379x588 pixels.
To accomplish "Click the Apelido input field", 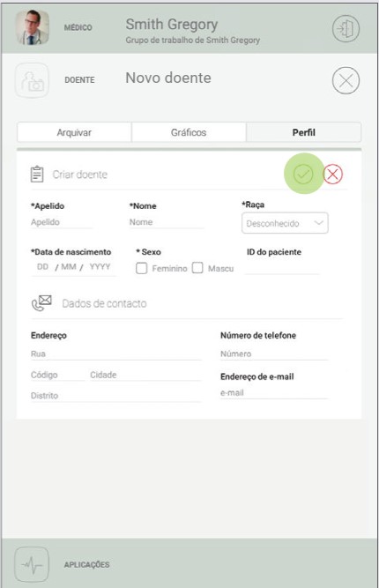I will click(62, 222).
